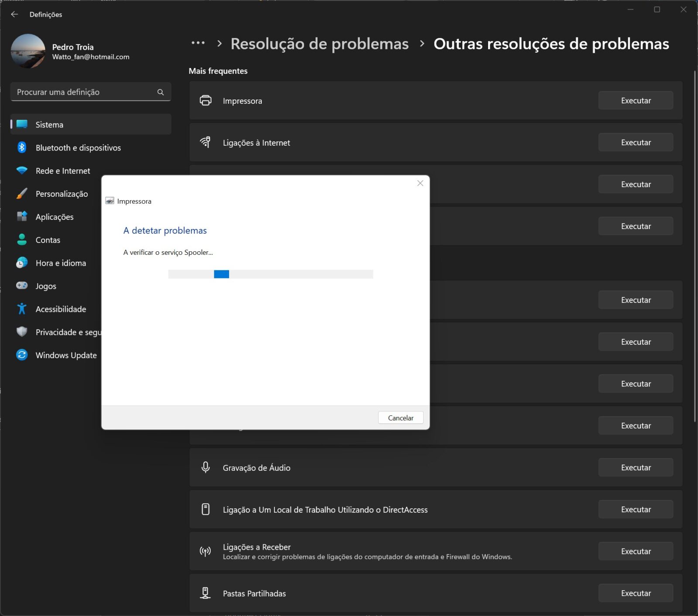Click the Personalização paintbrush icon
The image size is (698, 616).
tap(22, 193)
